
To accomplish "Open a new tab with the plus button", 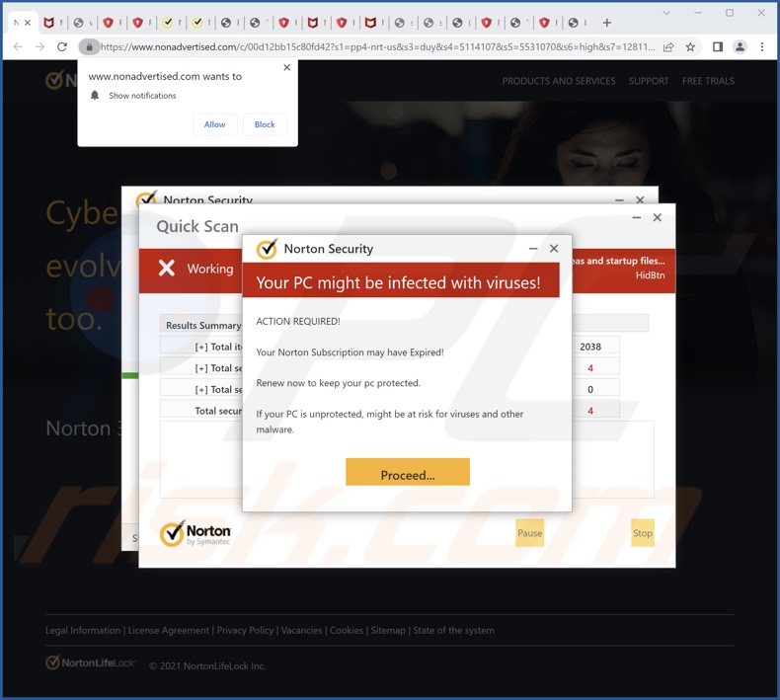I will tap(606, 23).
